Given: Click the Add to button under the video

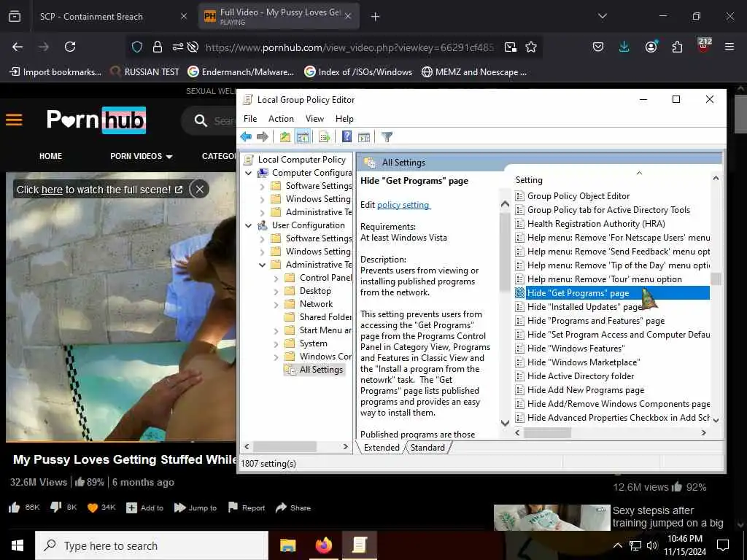Looking at the screenshot, I should (145, 507).
